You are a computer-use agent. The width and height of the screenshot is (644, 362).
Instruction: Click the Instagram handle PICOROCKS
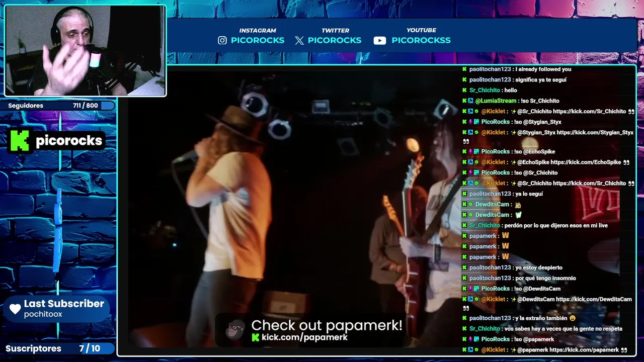click(258, 40)
